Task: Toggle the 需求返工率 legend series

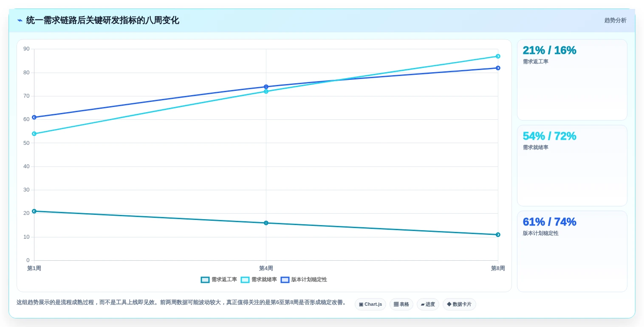Action: pos(219,280)
